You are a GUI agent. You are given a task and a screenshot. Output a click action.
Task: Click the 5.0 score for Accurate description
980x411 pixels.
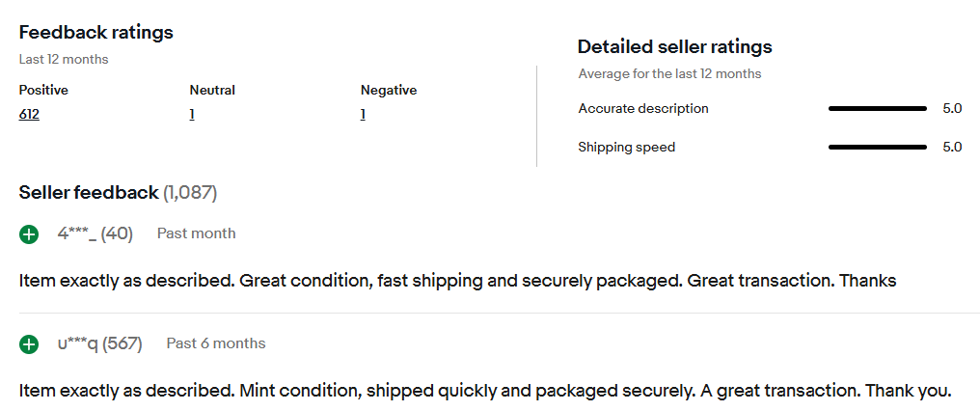click(x=952, y=109)
